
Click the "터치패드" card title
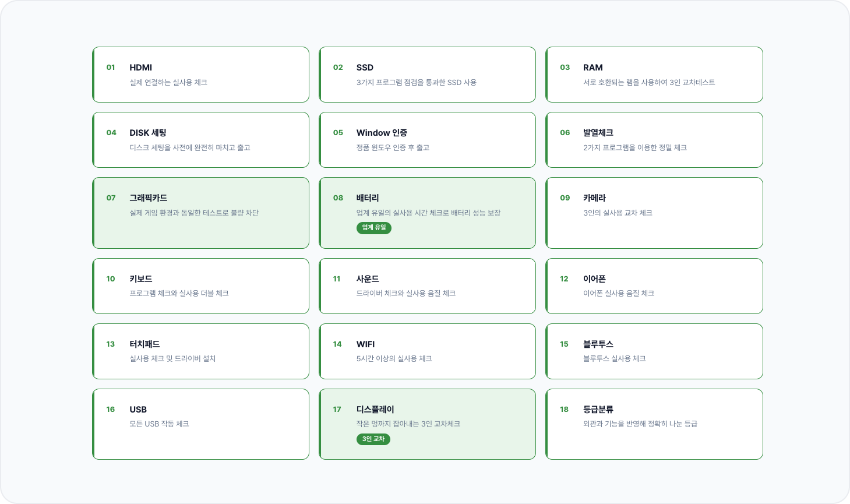[144, 344]
